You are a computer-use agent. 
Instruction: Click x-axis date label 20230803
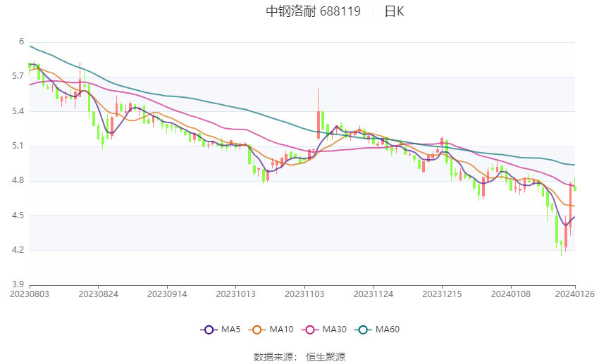[x=30, y=294]
